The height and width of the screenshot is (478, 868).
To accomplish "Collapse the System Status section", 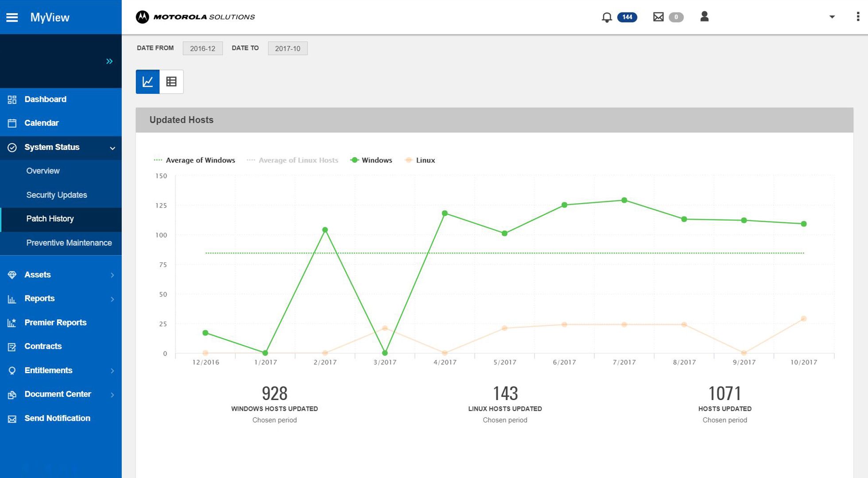I will pos(112,148).
